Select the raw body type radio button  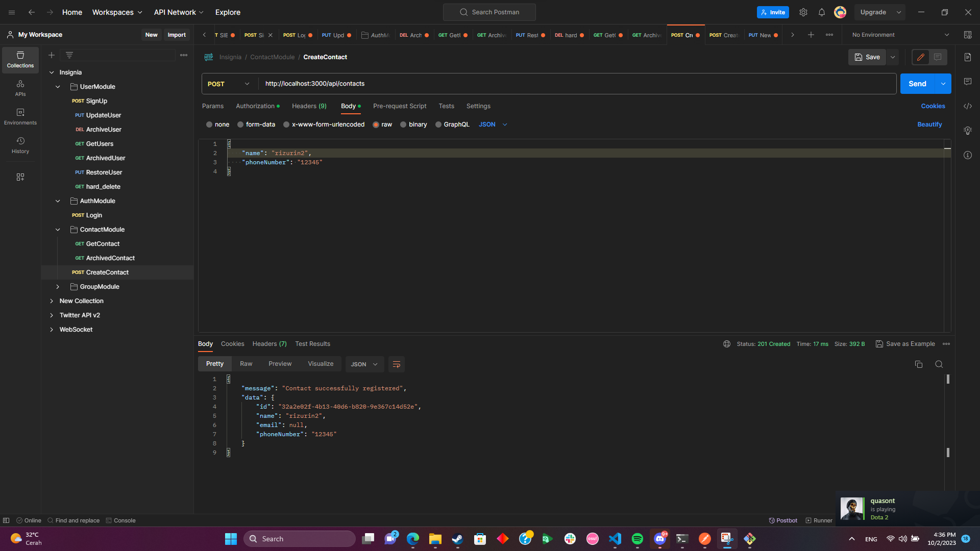point(376,124)
